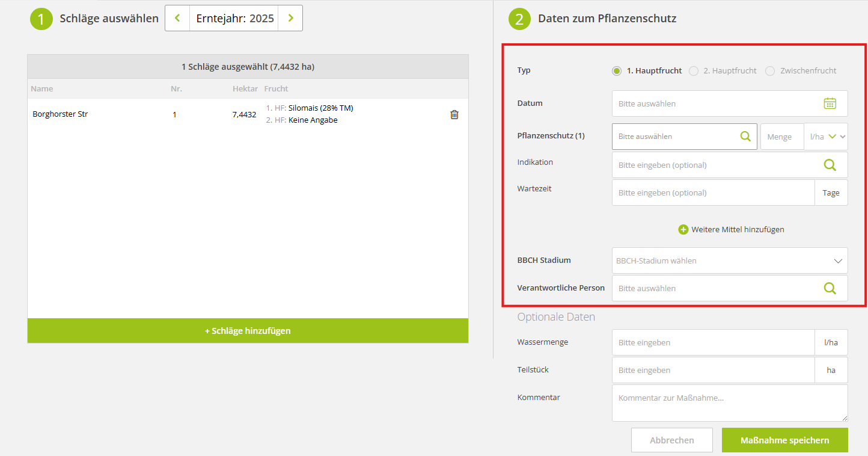Viewport: 868px width, 456px height.
Task: Expand the BBCH-Stadium wählen dropdown
Action: pos(730,260)
